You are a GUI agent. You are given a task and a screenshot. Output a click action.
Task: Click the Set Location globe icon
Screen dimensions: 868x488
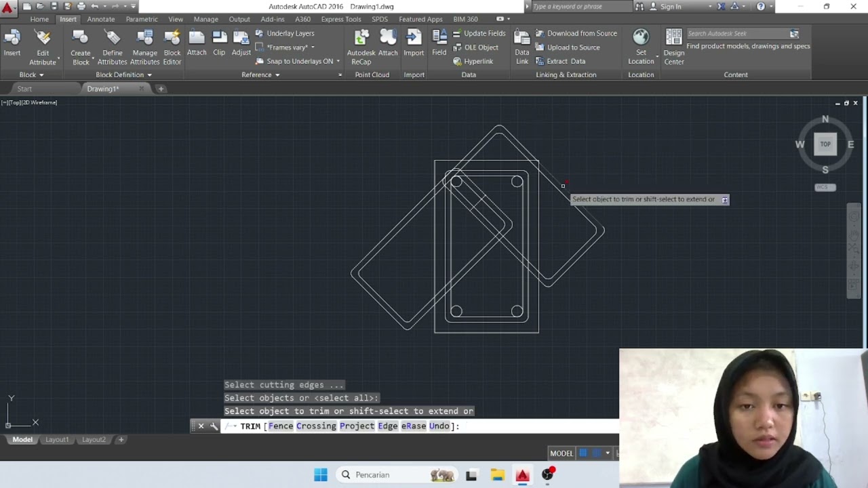click(641, 37)
